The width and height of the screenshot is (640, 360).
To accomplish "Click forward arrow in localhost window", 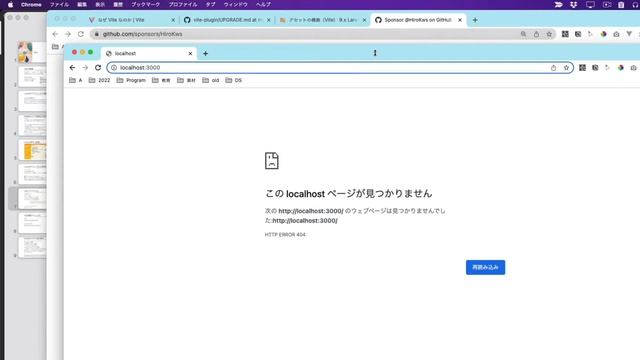I will click(85, 68).
